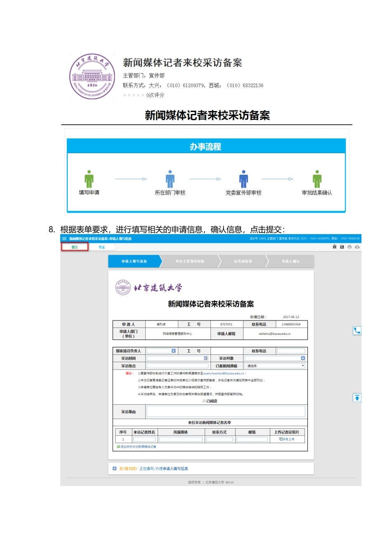
Task: Click the round university seal at the page top
Action: [x=92, y=76]
